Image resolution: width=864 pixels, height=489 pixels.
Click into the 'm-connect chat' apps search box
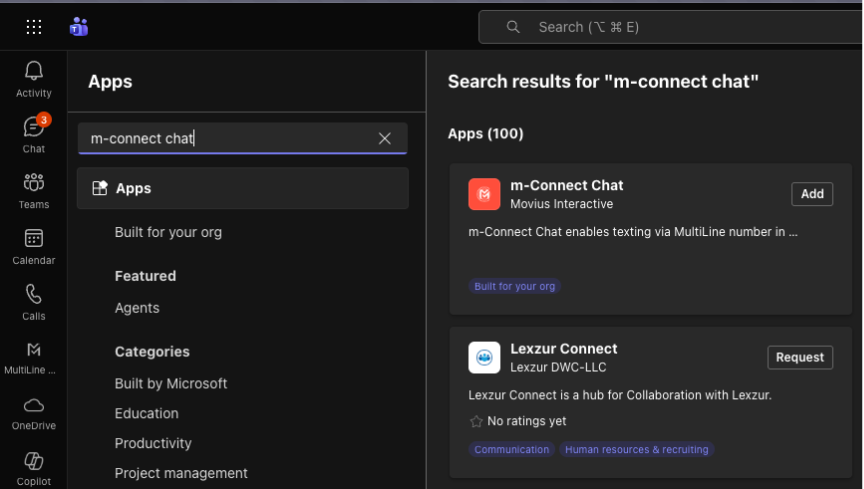[242, 138]
